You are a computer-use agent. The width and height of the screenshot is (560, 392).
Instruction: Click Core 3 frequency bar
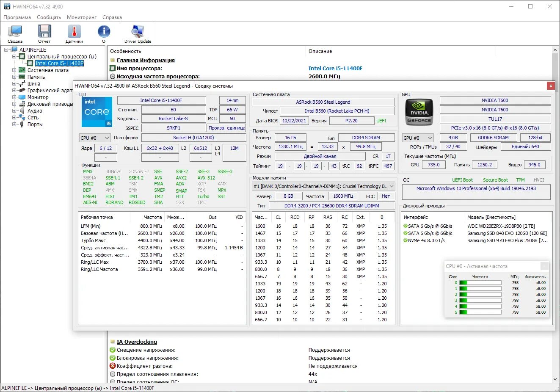point(480,301)
